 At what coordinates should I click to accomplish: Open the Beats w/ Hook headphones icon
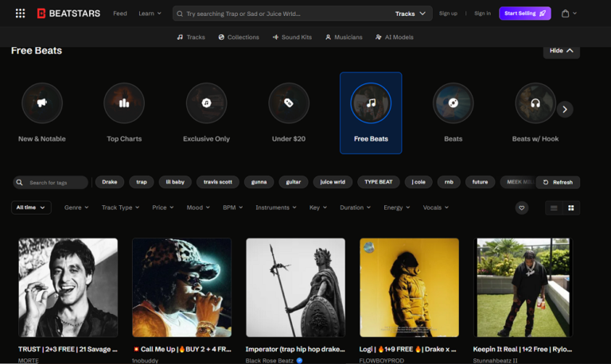pyautogui.click(x=535, y=103)
